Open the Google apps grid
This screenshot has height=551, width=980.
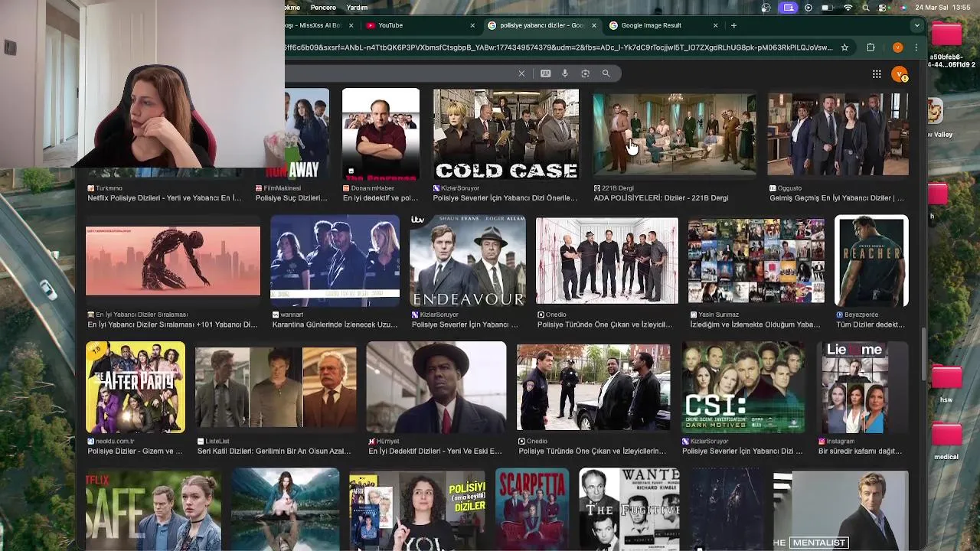click(877, 73)
